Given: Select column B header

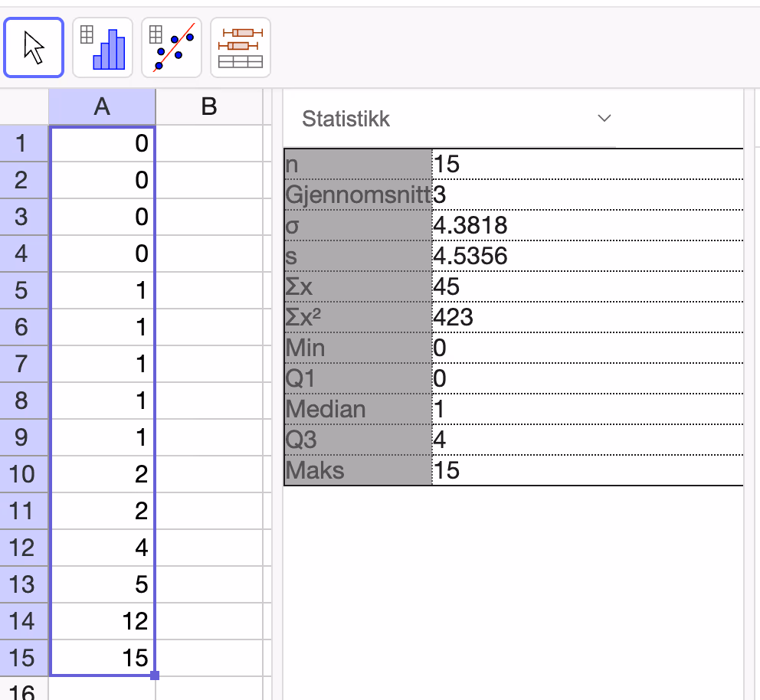Looking at the screenshot, I should [x=209, y=106].
